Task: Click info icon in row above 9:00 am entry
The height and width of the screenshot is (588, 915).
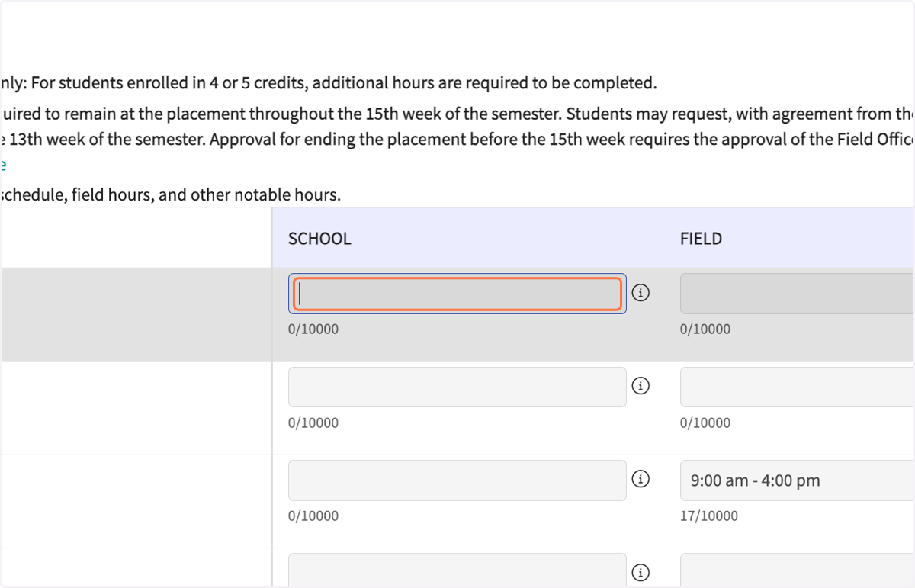Action: click(641, 386)
